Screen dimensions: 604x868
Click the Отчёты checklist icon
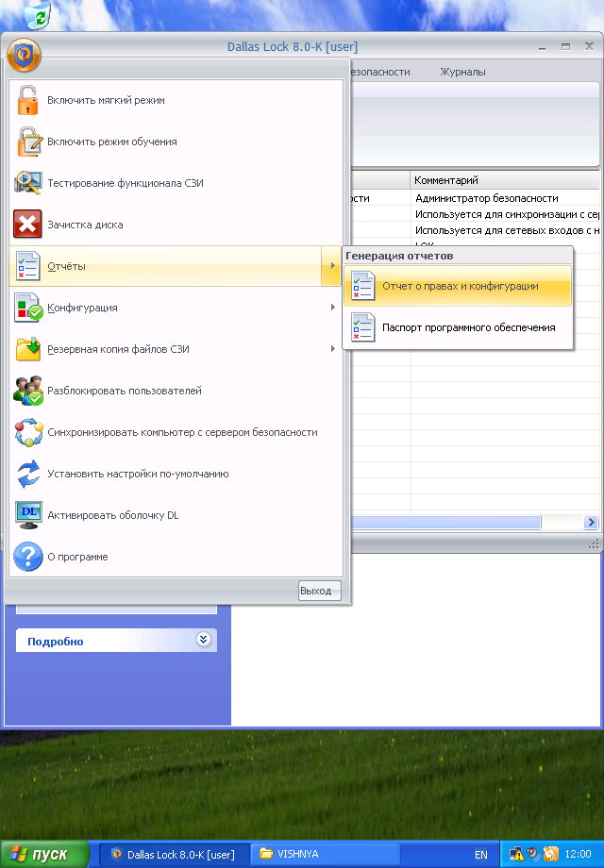point(27,266)
